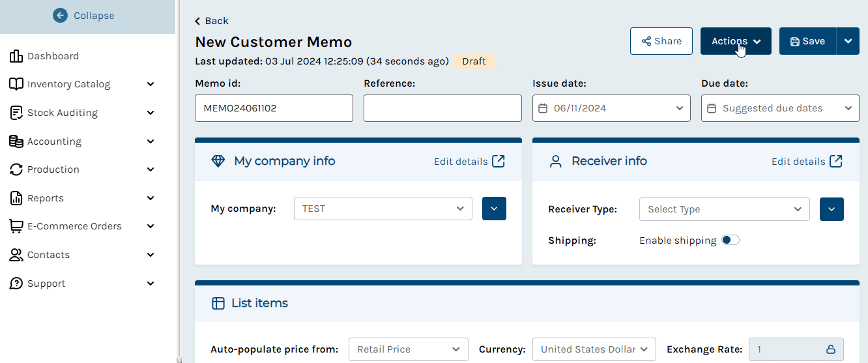Go Back to the previous page
The image size is (868, 363).
tap(212, 21)
